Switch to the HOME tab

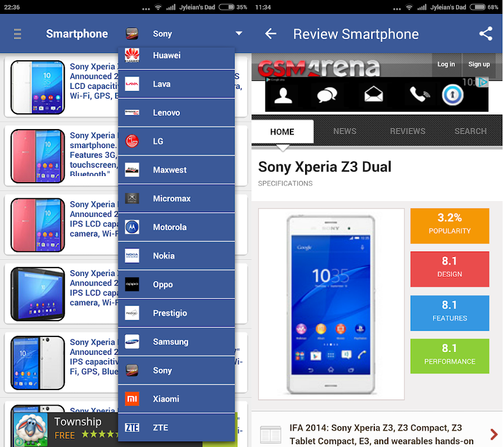pos(282,132)
